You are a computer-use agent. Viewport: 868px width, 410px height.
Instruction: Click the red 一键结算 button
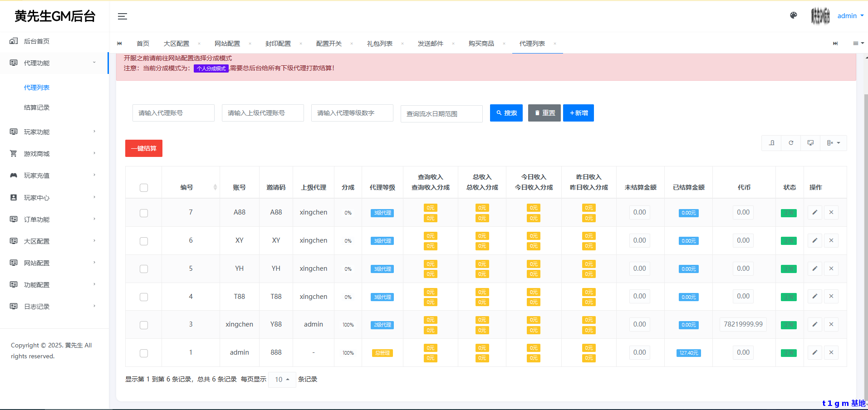(x=143, y=148)
